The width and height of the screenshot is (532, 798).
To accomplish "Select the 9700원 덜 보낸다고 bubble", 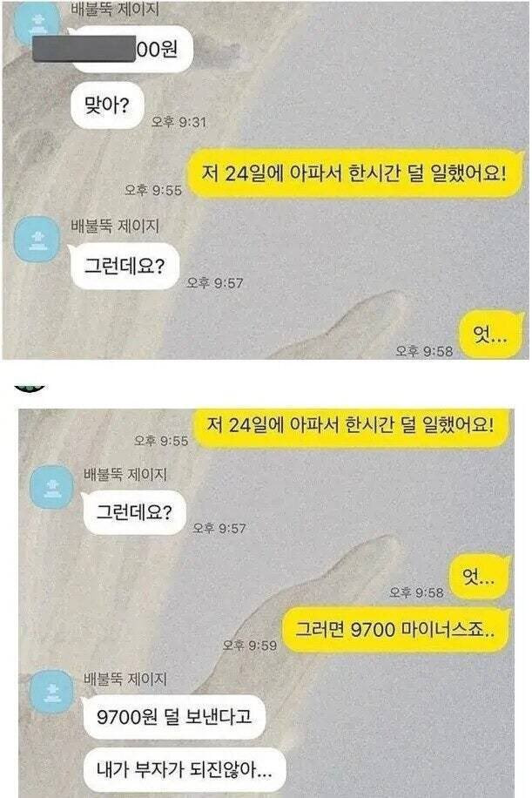I will click(174, 717).
